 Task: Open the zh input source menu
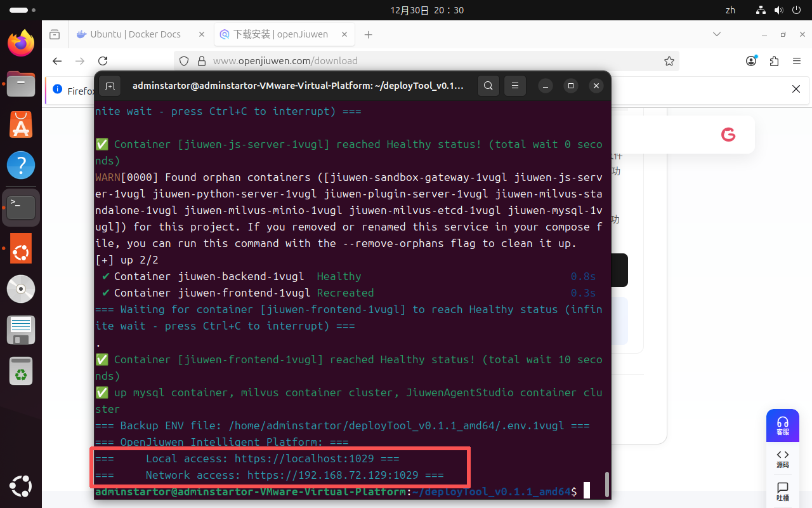730,10
